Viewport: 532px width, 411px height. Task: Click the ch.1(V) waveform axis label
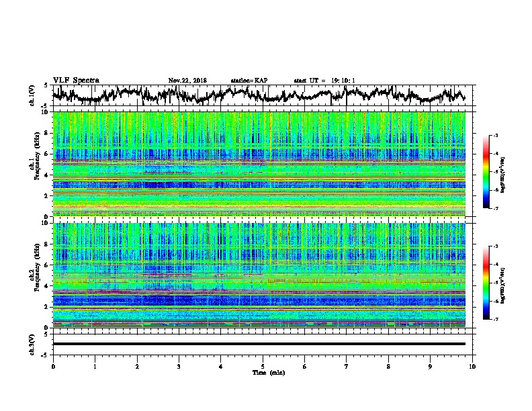[32, 95]
